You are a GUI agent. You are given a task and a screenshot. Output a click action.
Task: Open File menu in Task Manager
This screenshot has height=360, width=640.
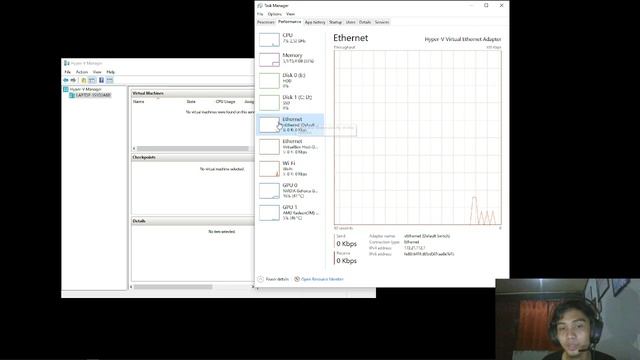point(260,14)
